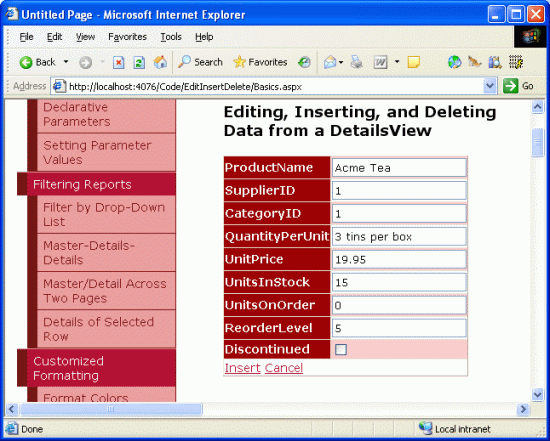Screen dimensions: 550x441
Task: Click the green Back arrow button
Action: [26, 62]
